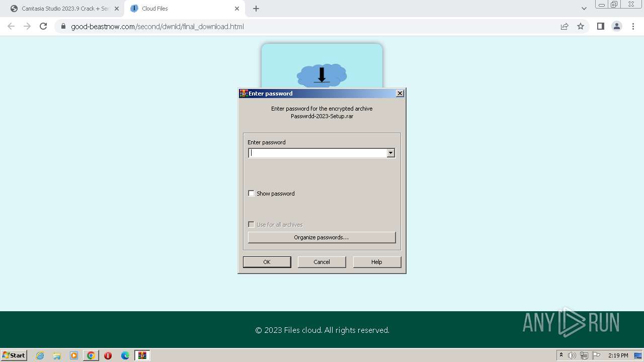Bookmark this page with the star
This screenshot has height=362, width=644.
[x=581, y=27]
